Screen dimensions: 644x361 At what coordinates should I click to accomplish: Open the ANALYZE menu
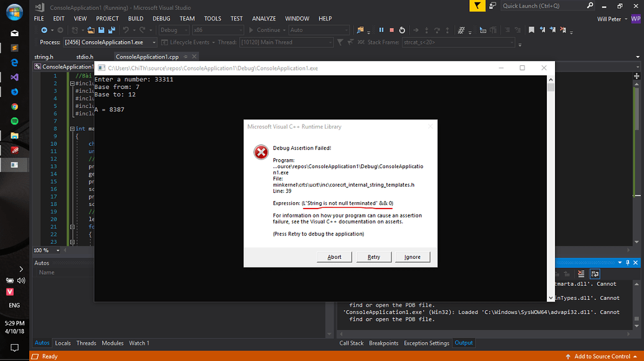point(264,19)
